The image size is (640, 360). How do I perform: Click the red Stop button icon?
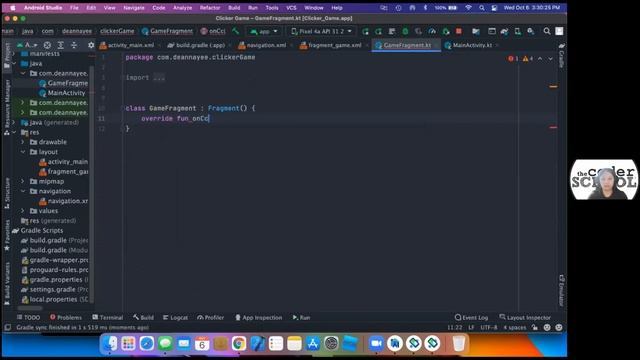pyautogui.click(x=459, y=31)
